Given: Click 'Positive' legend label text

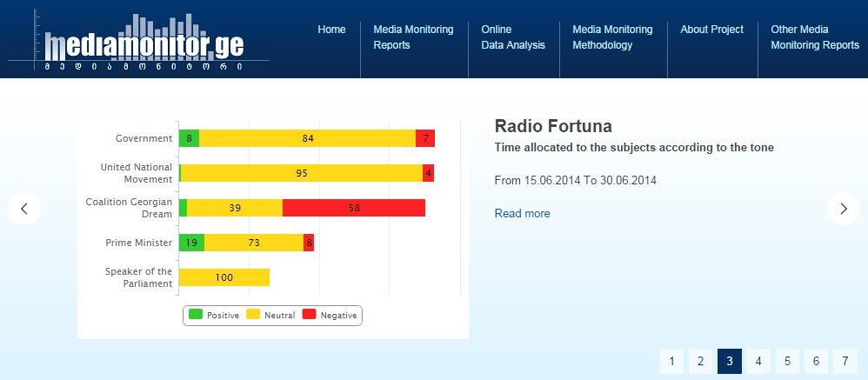Looking at the screenshot, I should click(x=224, y=316).
